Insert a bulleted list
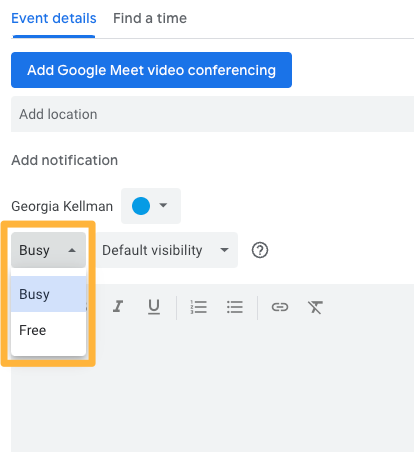 (x=235, y=307)
